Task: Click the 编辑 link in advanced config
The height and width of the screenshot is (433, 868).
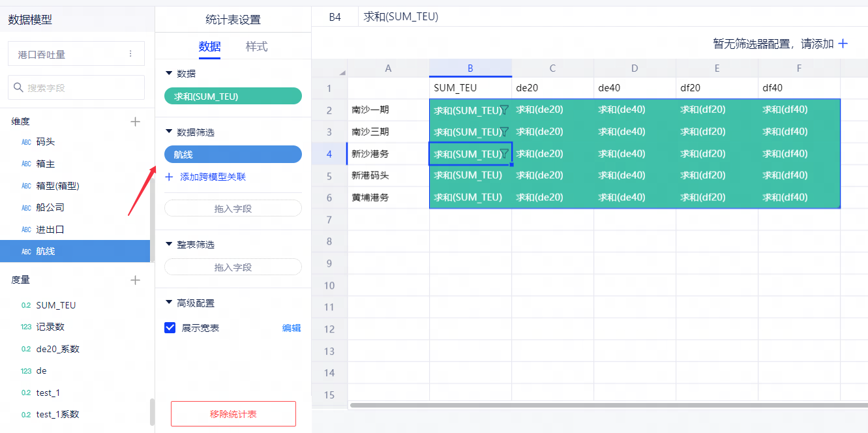Action: [292, 328]
